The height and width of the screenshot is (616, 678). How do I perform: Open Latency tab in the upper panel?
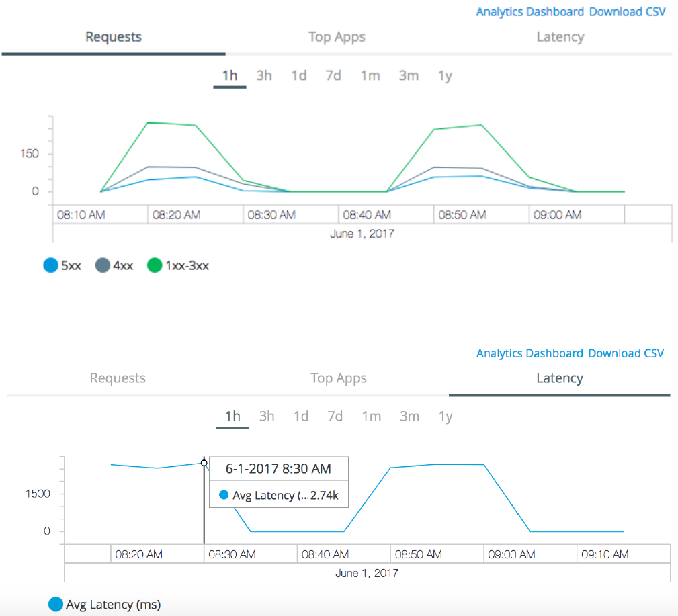click(560, 37)
